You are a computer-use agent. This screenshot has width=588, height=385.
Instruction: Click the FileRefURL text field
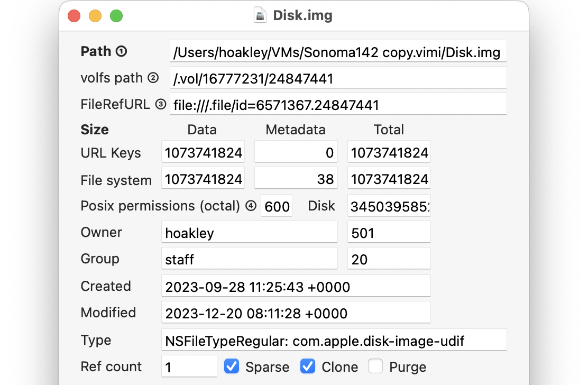[x=338, y=104]
